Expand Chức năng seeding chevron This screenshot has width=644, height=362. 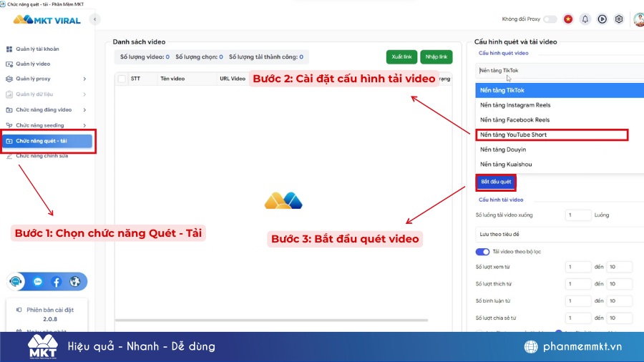coord(84,125)
